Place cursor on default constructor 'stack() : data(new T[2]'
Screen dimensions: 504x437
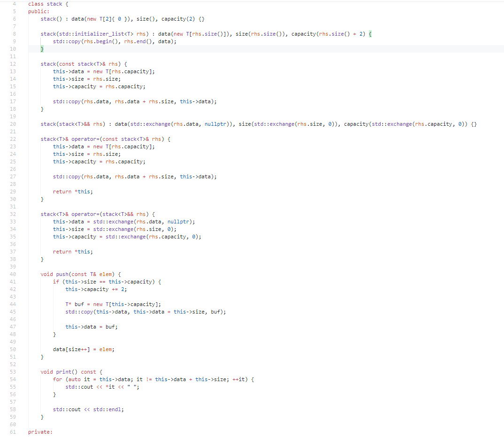pos(76,19)
